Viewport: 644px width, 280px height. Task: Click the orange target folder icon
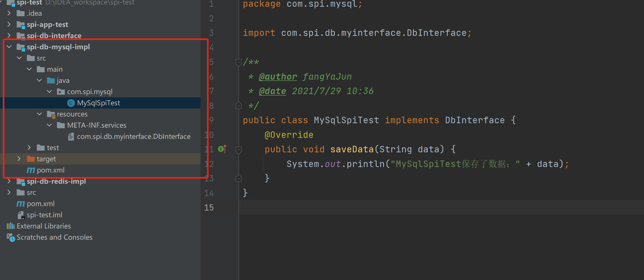(x=31, y=159)
